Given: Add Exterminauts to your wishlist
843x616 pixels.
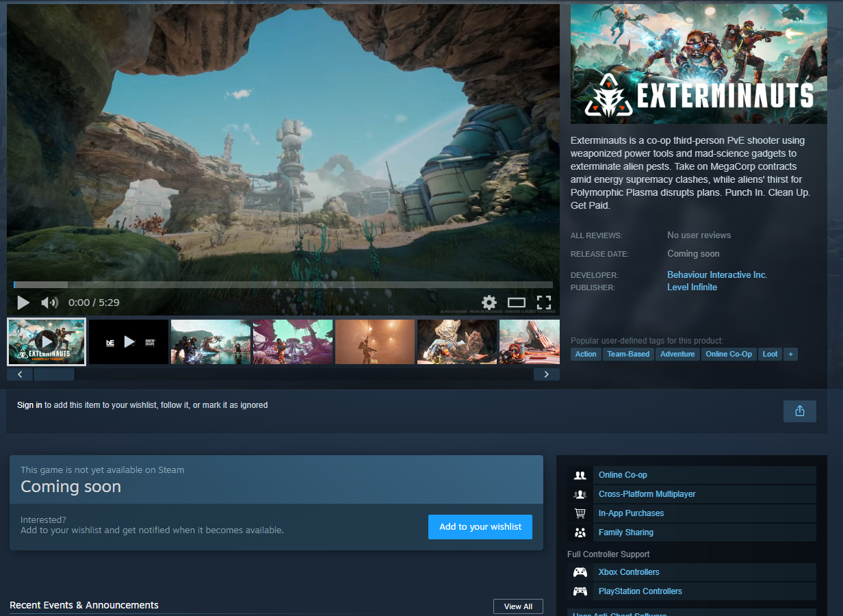Looking at the screenshot, I should click(480, 527).
